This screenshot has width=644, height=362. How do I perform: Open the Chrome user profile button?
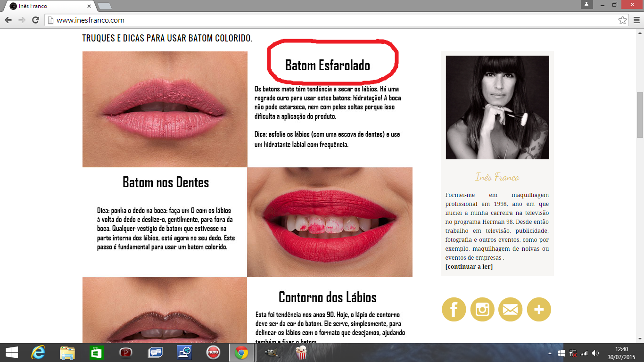tap(586, 5)
